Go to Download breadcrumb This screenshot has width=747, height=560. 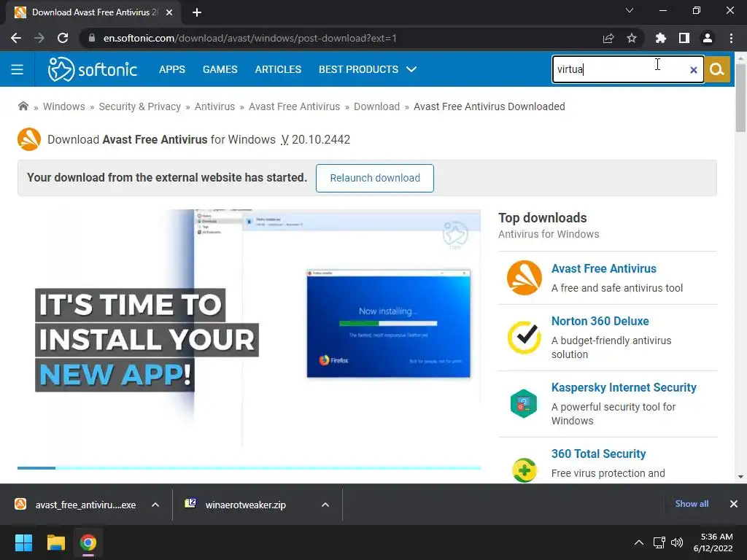point(377,106)
